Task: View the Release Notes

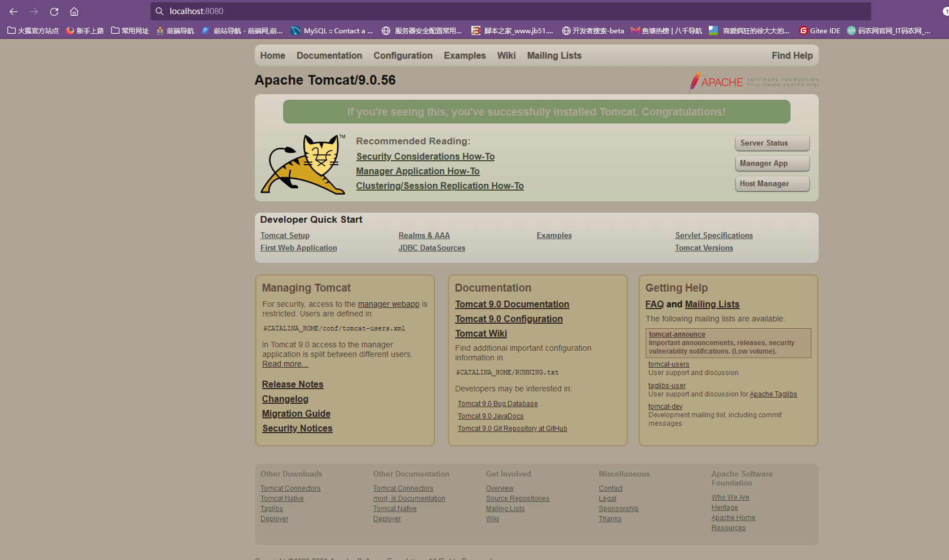Action: coord(292,384)
